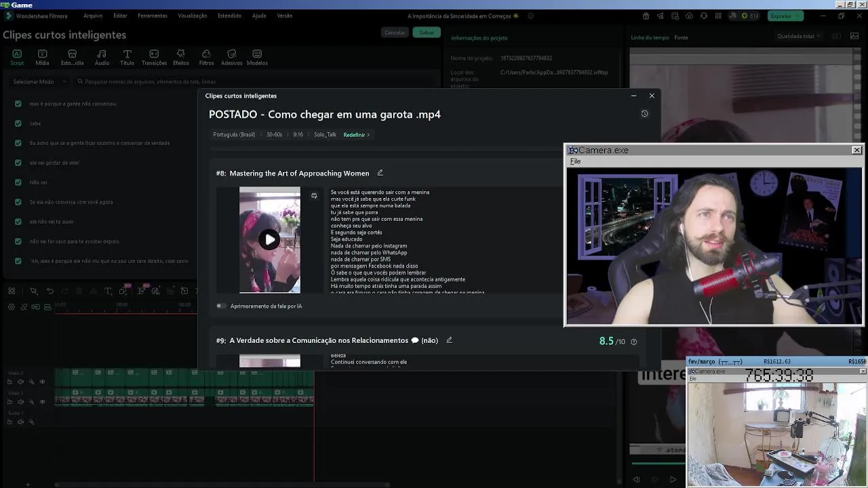Open the Script tab in Filmora toolbar
Image resolution: width=868 pixels, height=488 pixels.
pyautogui.click(x=17, y=58)
